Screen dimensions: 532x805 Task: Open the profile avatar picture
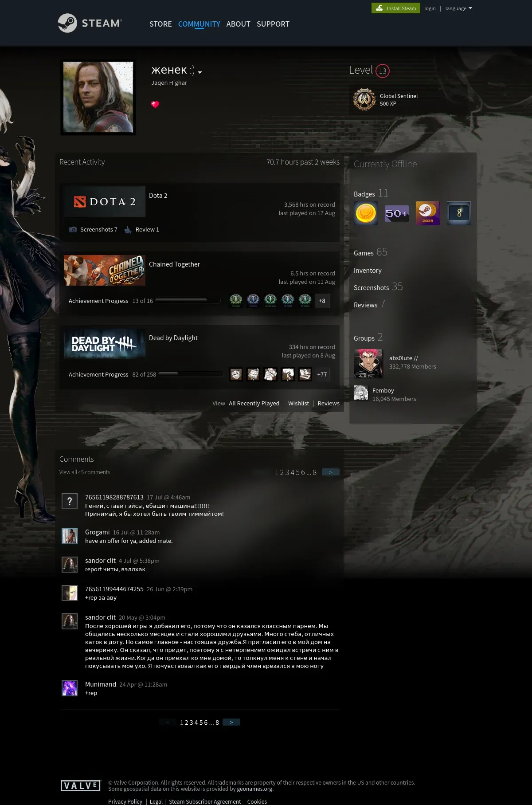pyautogui.click(x=98, y=97)
